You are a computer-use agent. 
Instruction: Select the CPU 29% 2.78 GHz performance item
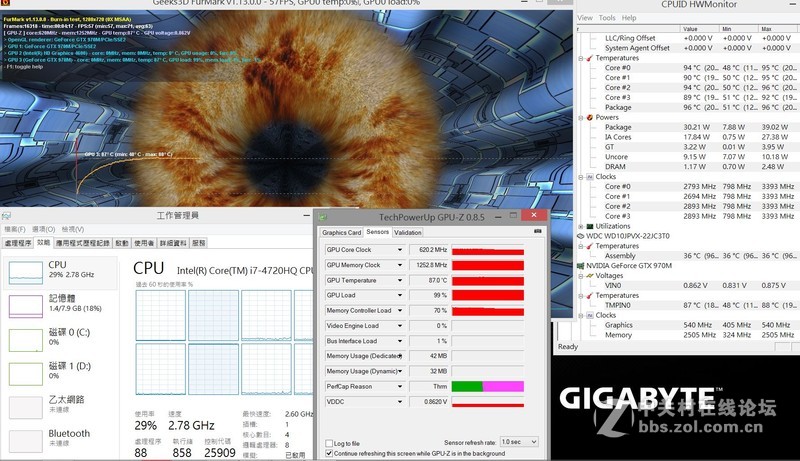tap(60, 272)
